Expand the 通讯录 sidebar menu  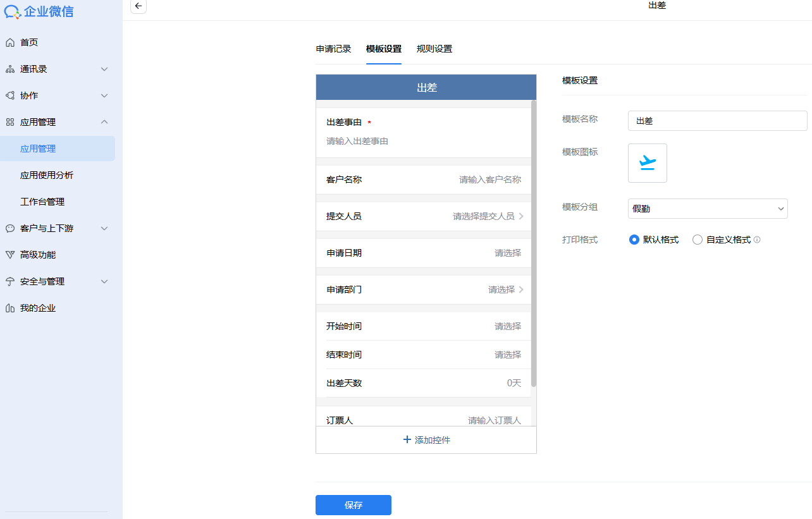coord(104,69)
